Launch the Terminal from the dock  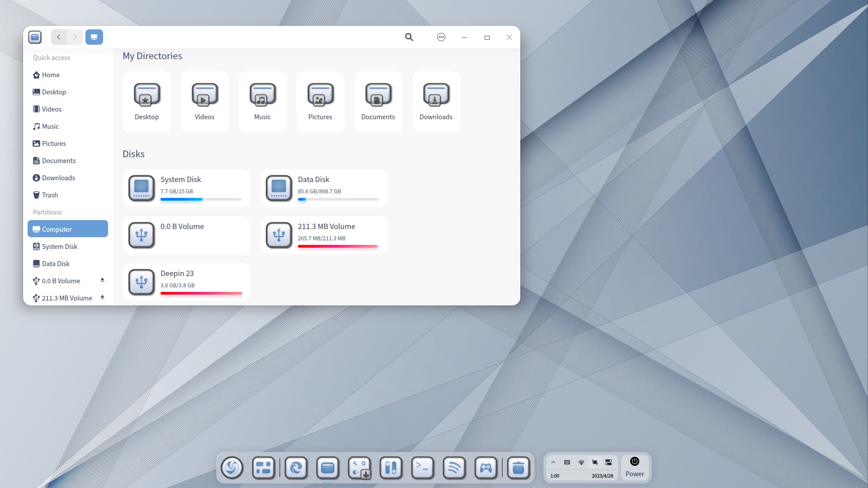(x=423, y=468)
